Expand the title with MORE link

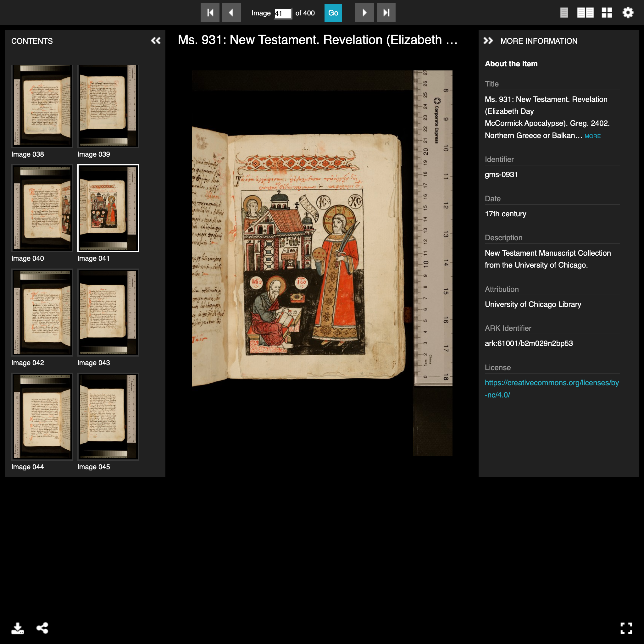coord(592,136)
